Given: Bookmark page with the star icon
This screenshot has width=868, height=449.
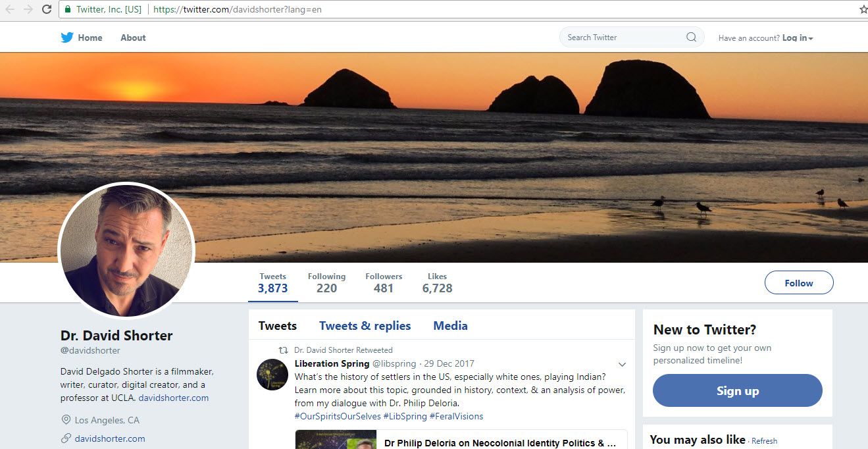Looking at the screenshot, I should 863,9.
